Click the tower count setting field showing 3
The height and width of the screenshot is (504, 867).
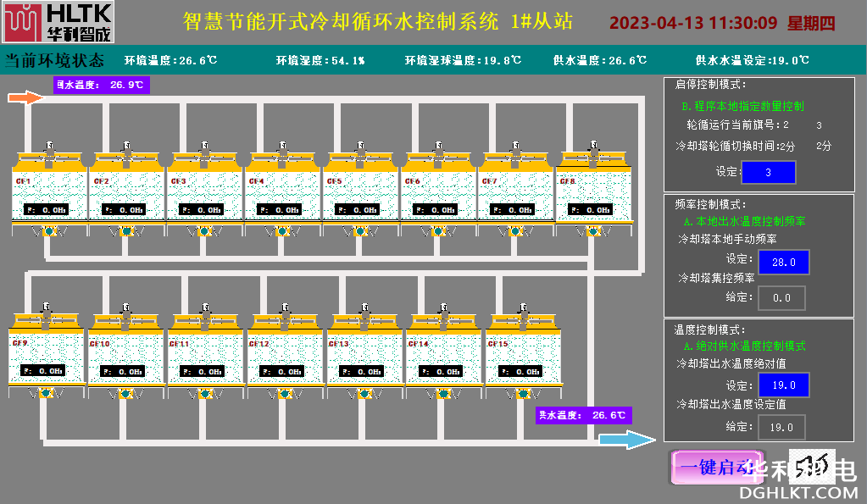pyautogui.click(x=768, y=172)
